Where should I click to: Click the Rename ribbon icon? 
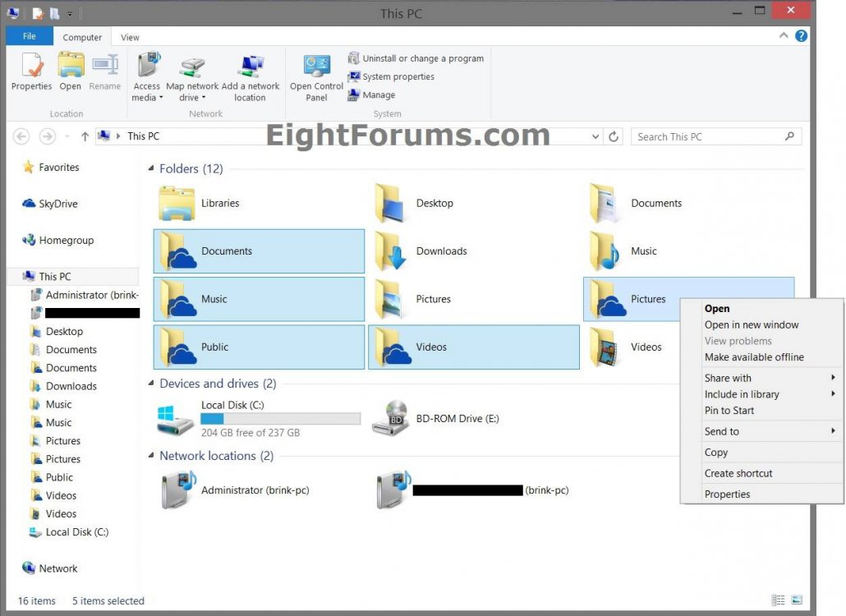104,72
